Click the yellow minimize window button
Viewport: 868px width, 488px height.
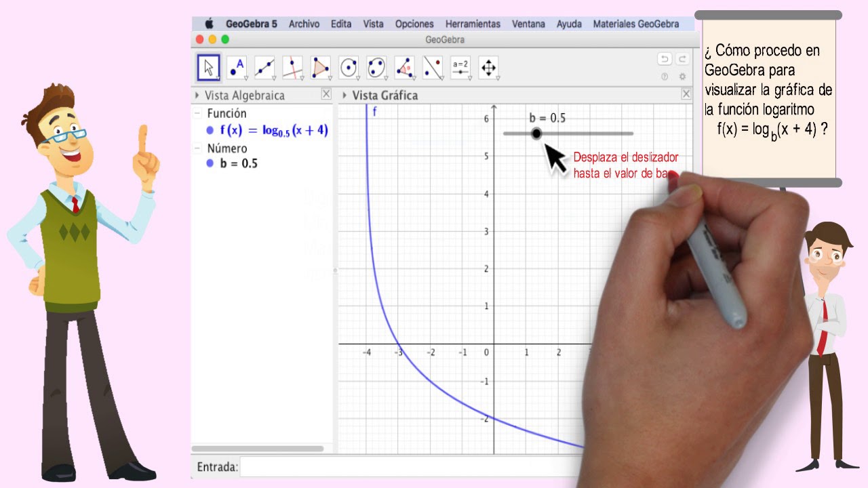coord(213,40)
